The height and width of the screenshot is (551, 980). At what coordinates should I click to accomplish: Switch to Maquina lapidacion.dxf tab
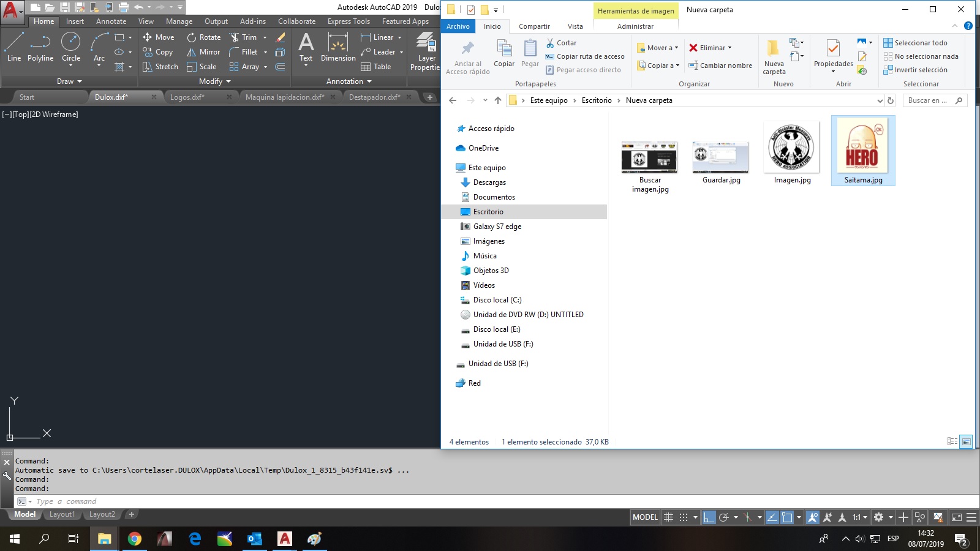click(285, 97)
